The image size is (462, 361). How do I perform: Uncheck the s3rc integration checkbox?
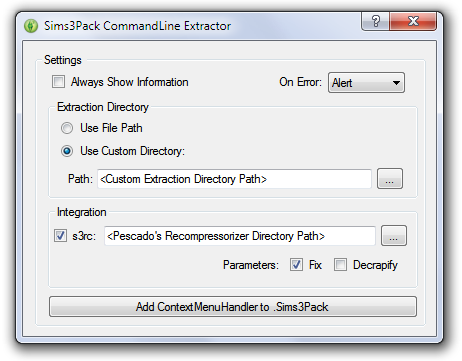point(60,236)
